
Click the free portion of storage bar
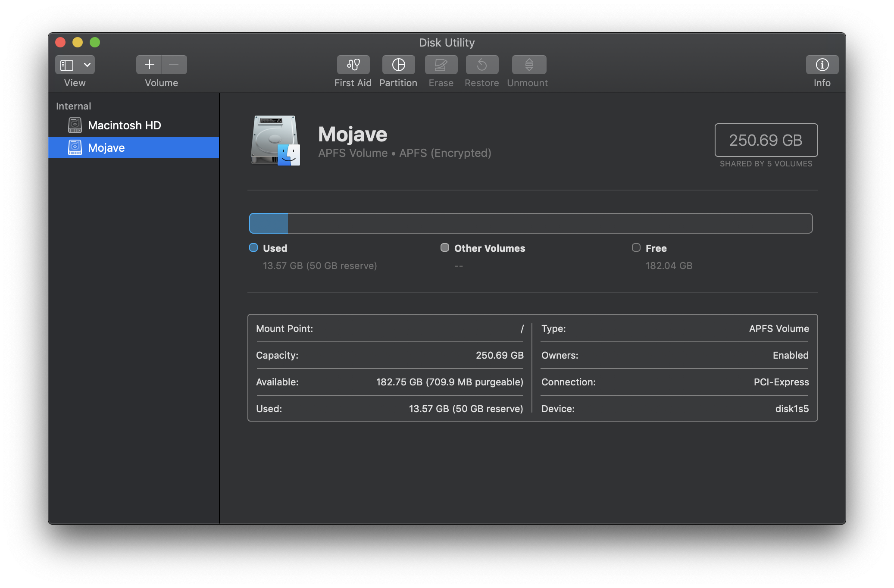click(x=550, y=223)
